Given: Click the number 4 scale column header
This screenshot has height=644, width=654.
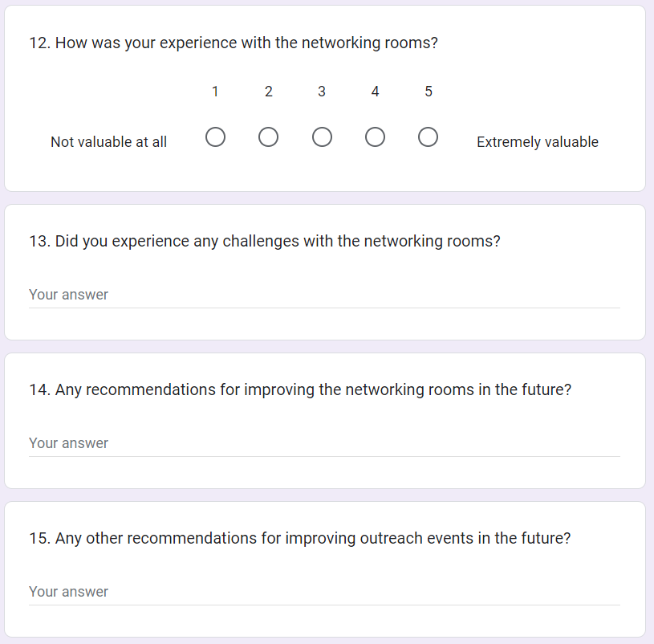Looking at the screenshot, I should point(375,92).
